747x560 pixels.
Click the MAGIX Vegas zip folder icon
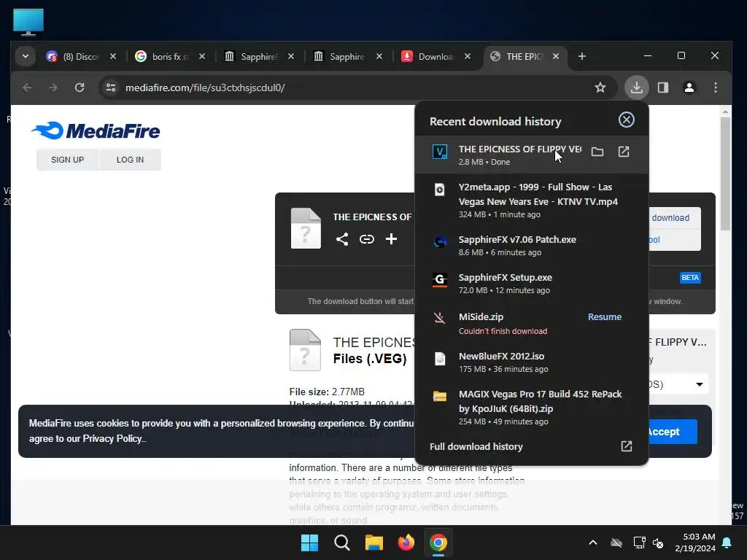(440, 396)
